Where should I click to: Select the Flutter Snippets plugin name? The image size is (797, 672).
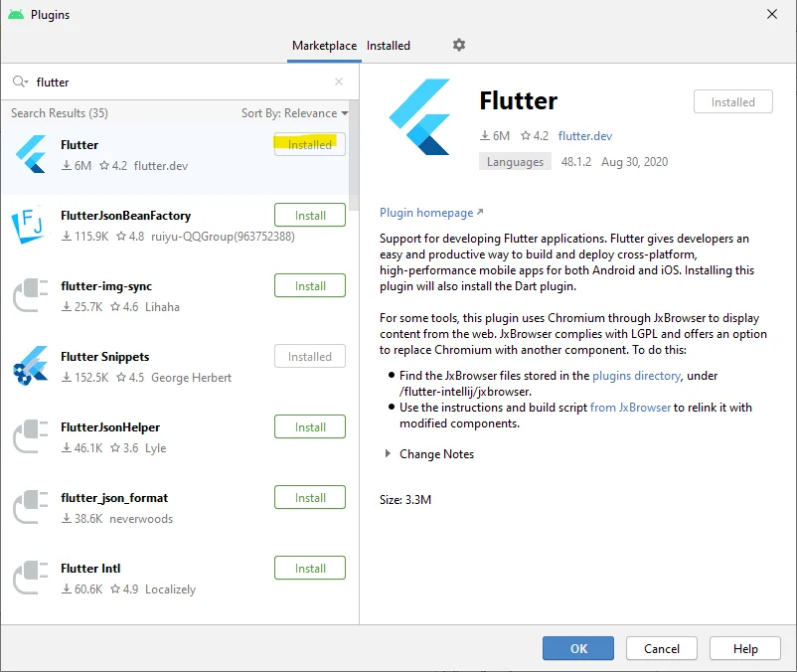[x=104, y=356]
